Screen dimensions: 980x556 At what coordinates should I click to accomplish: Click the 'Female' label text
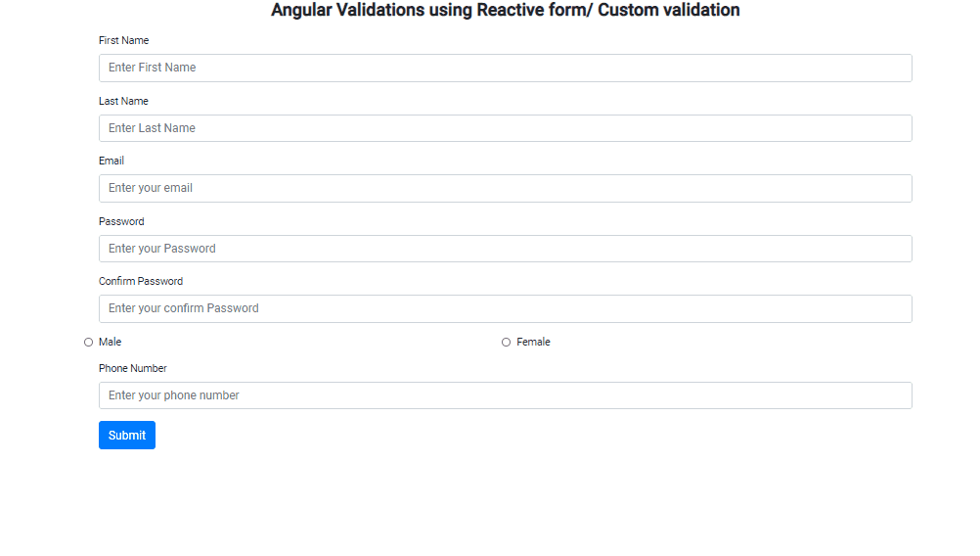(x=533, y=342)
